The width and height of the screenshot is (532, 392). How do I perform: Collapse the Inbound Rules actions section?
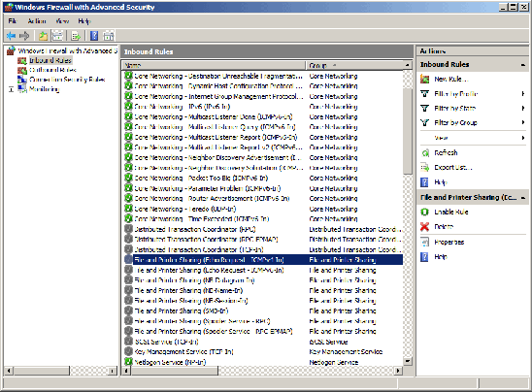[523, 64]
